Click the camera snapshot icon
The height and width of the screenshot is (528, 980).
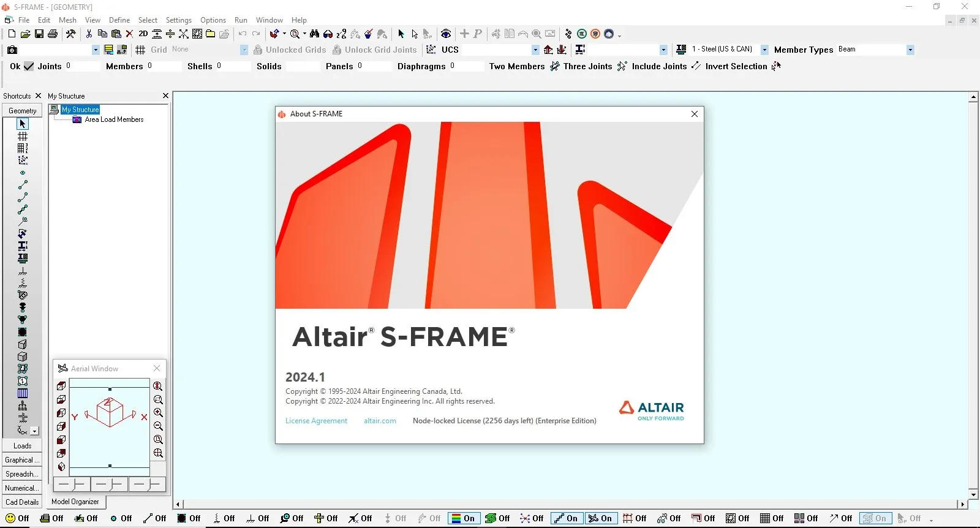point(12,50)
